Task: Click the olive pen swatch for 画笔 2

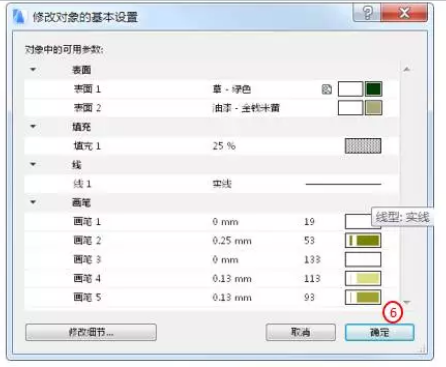Action: pos(363,241)
